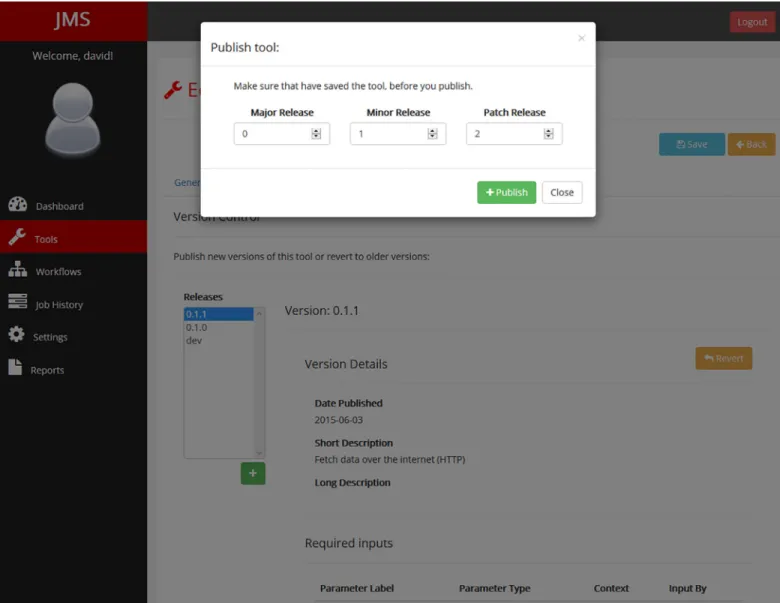This screenshot has width=780, height=603.
Task: Focus the Major Release number field
Action: (282, 134)
